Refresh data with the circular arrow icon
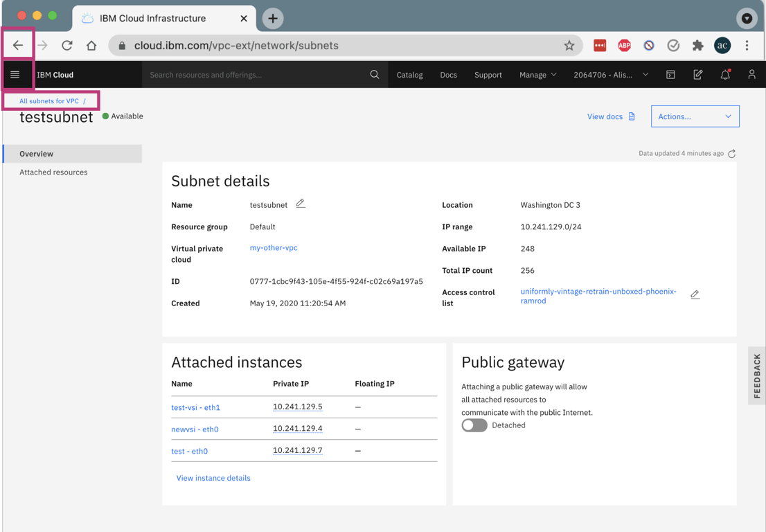The width and height of the screenshot is (766, 532). click(x=732, y=154)
